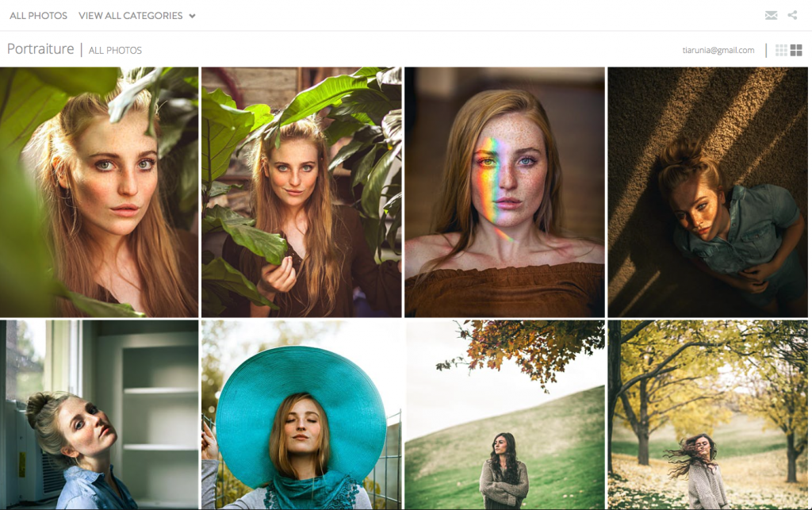Switch to large grid view

[796, 50]
